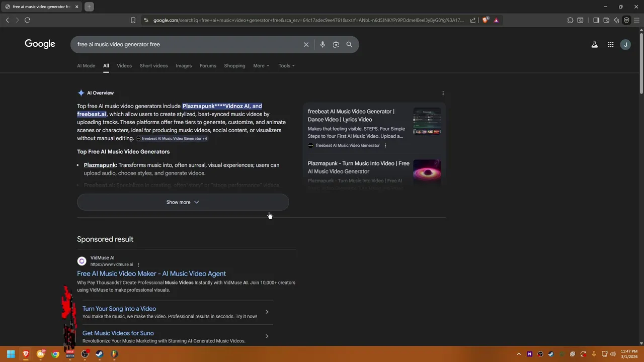Open freebeat AI source chip +4

(x=172, y=138)
